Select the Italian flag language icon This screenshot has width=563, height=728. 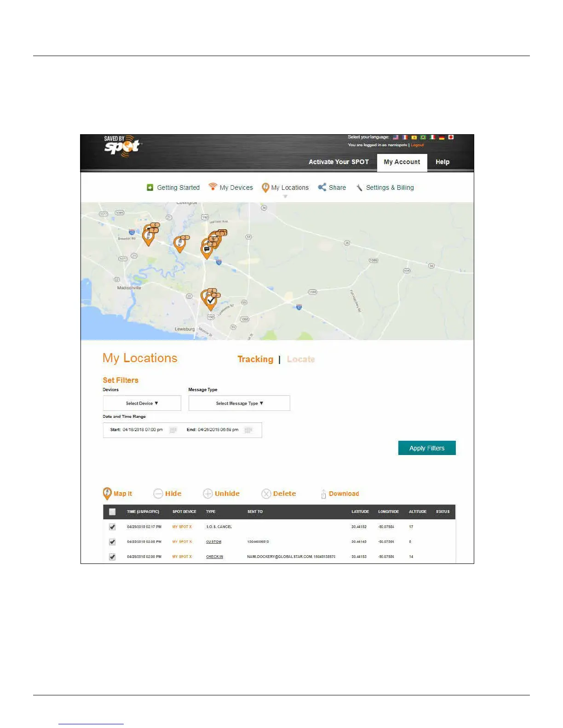pos(432,137)
